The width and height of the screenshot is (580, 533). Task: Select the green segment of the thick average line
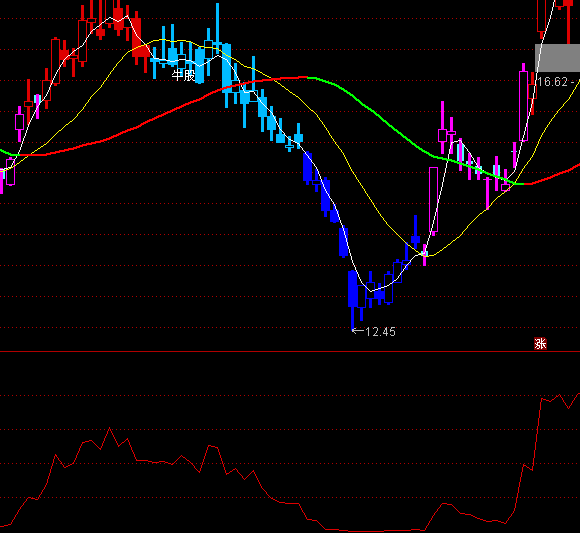coord(407,138)
